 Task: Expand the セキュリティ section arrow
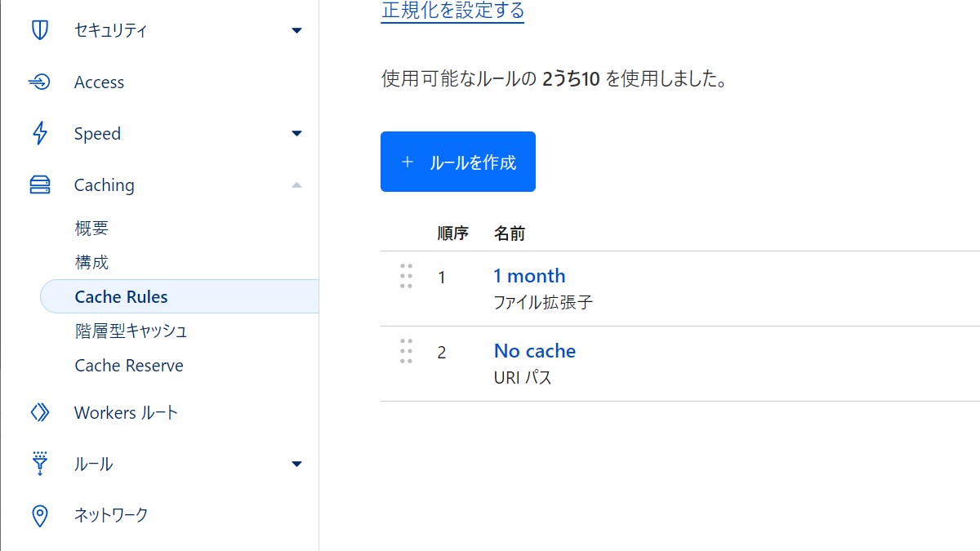coord(296,31)
